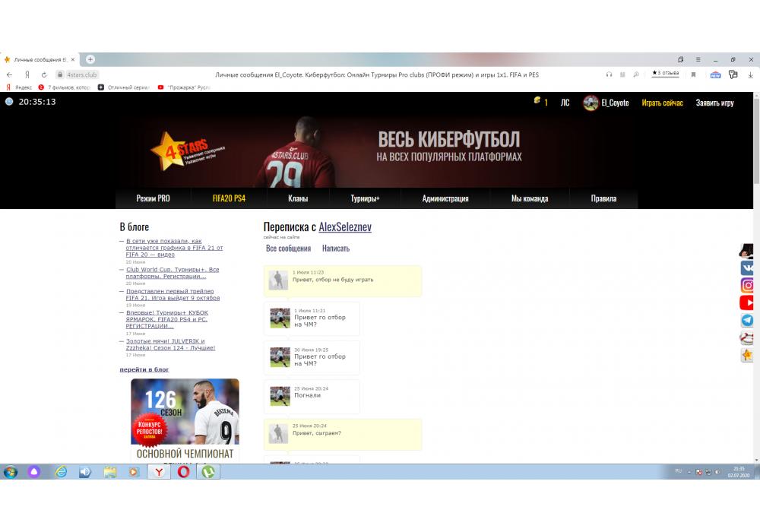Click message 'Погнали'
This screenshot has height=532, width=760.
coord(312,396)
